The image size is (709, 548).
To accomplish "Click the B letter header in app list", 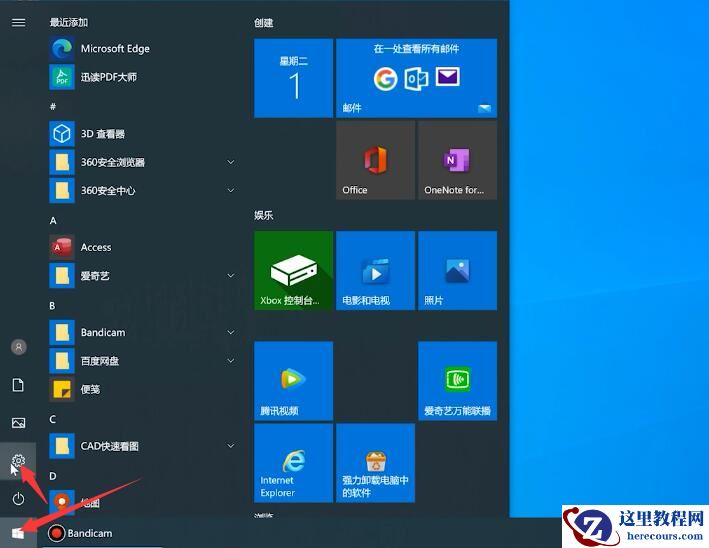I will click(52, 306).
